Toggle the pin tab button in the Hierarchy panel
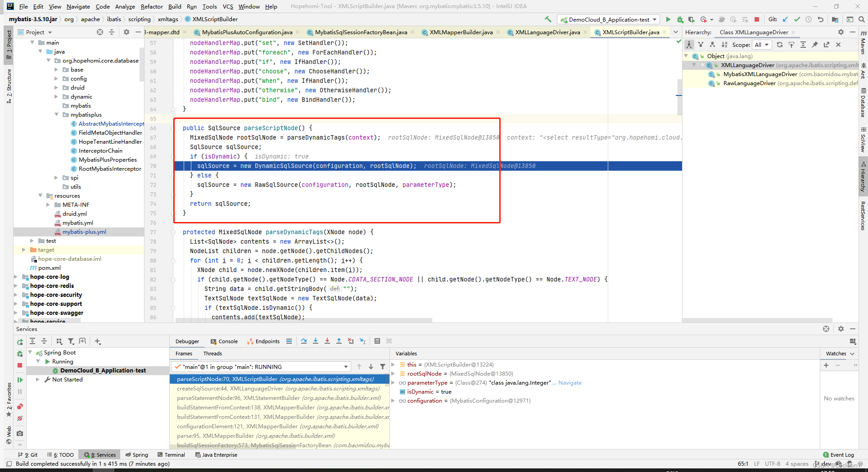The width and height of the screenshot is (868, 472). (x=815, y=45)
